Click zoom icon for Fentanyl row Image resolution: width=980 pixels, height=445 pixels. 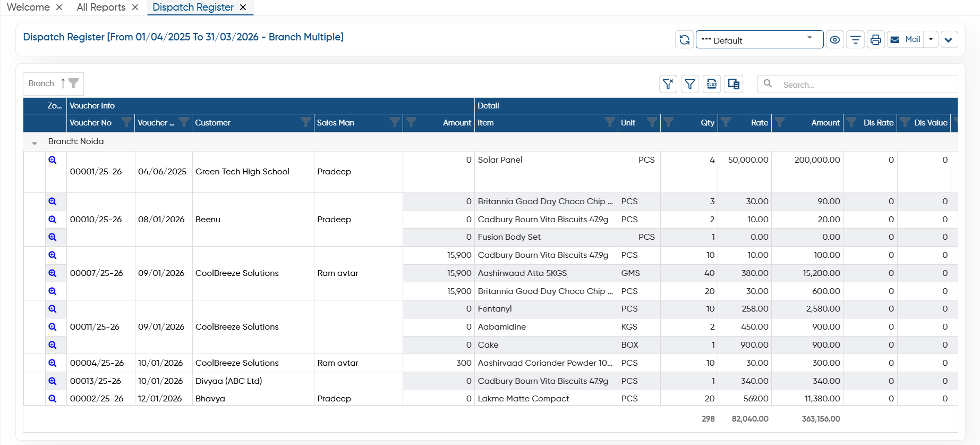pos(53,309)
